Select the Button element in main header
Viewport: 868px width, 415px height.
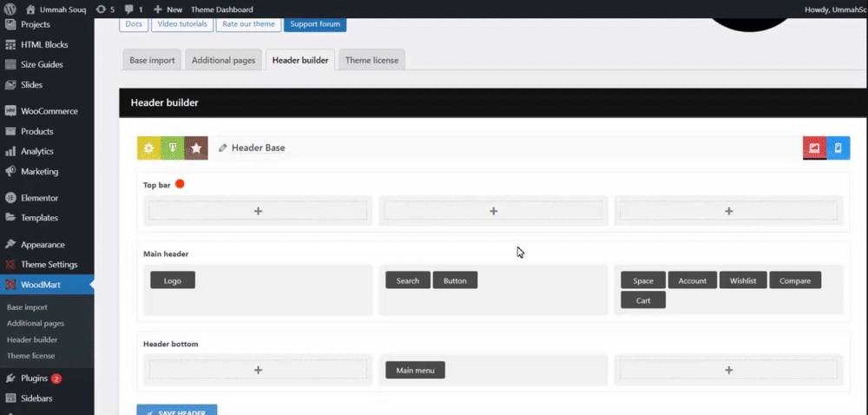click(x=455, y=280)
